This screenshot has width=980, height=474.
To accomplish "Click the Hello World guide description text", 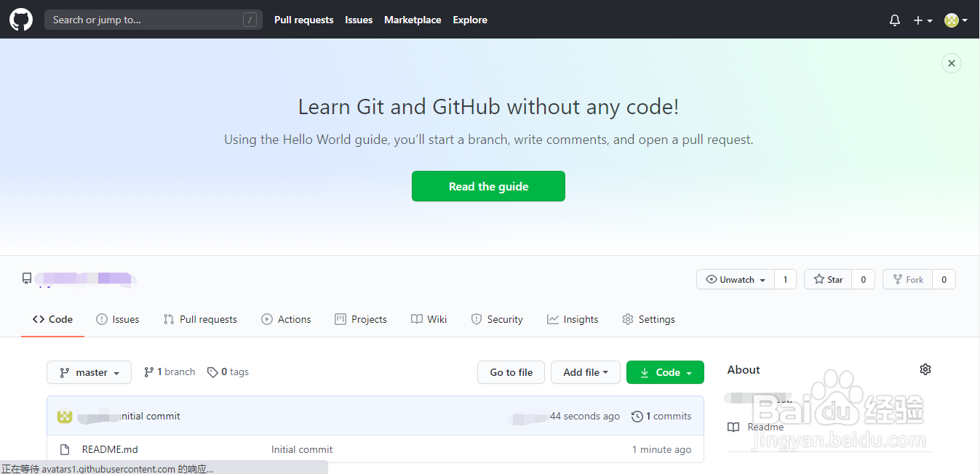I will pos(488,140).
